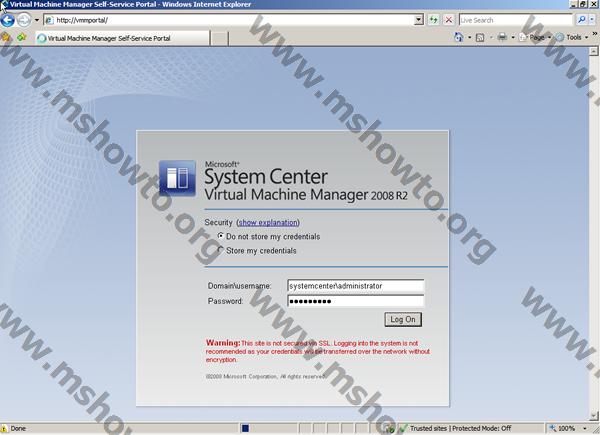Open a new blank tab

click(x=219, y=38)
